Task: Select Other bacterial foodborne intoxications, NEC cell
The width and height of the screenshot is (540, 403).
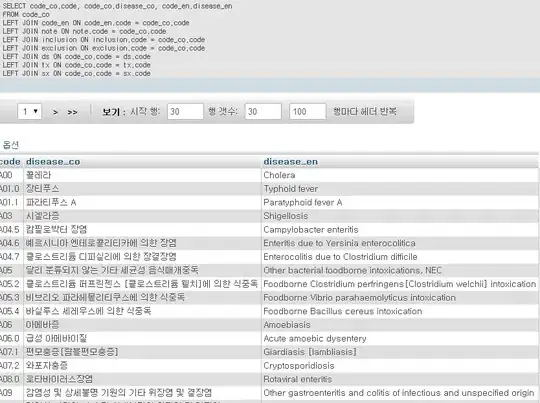Action: 400,270
